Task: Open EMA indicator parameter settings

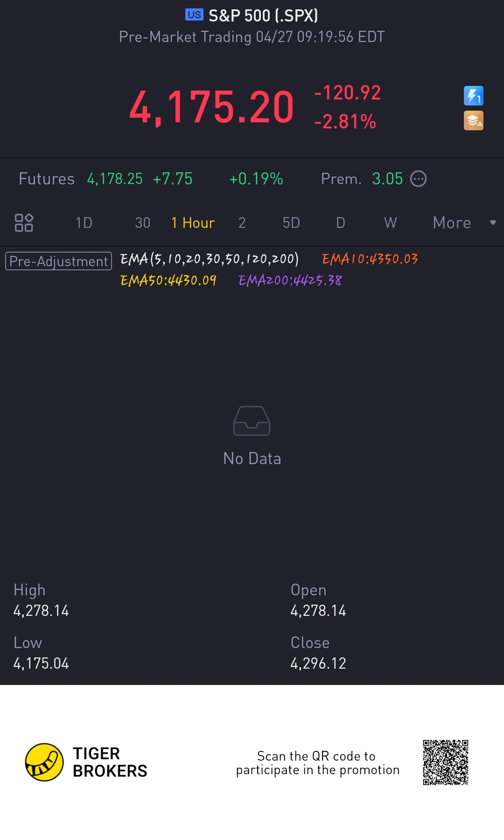Action: 209,259
